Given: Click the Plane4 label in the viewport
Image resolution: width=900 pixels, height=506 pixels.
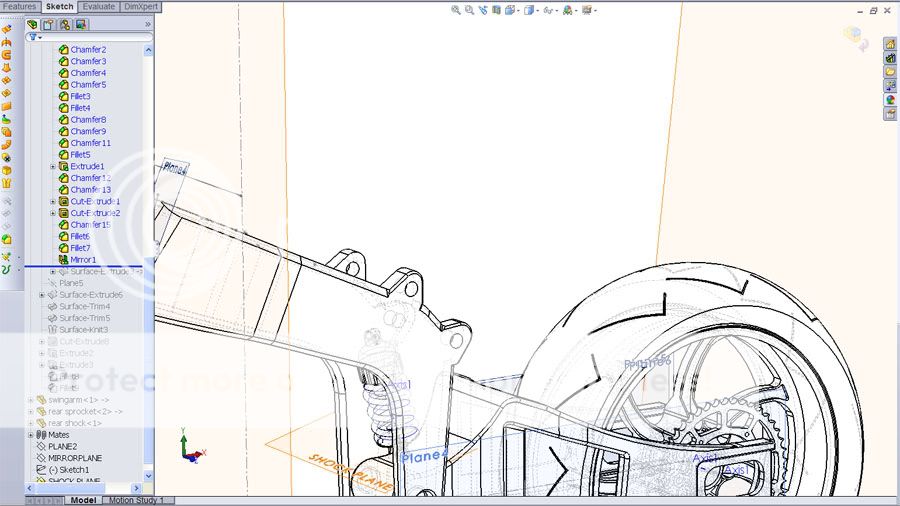Looking at the screenshot, I should coord(424,457).
